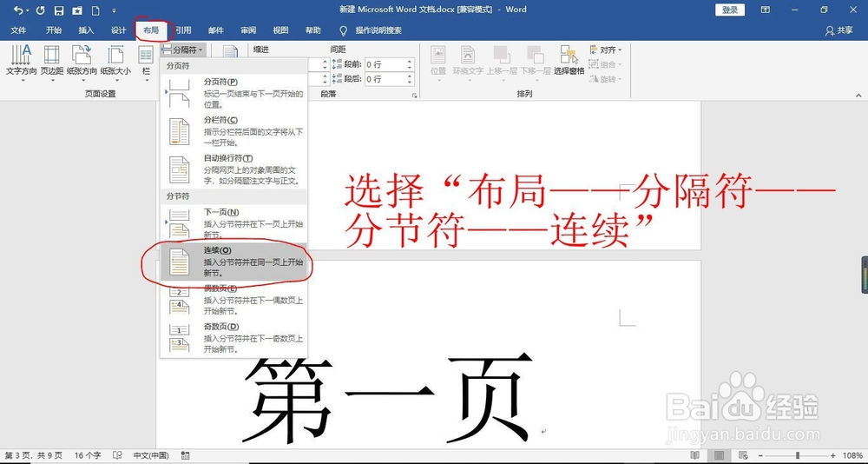Viewport: 868px width, 464px height.
Task: Open the 页边距 margins tool
Action: click(x=52, y=63)
